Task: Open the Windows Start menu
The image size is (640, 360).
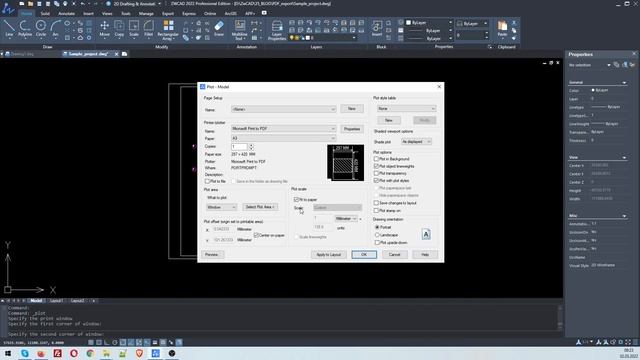Action: coord(8,353)
